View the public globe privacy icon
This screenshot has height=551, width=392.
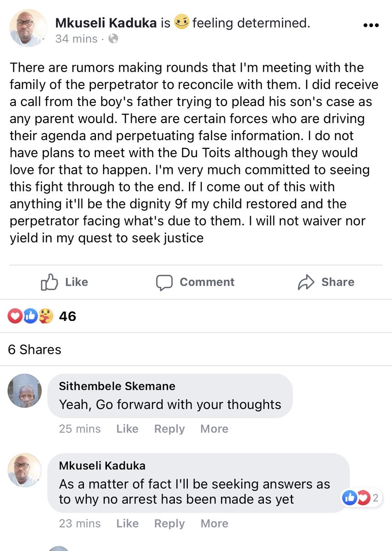(113, 39)
